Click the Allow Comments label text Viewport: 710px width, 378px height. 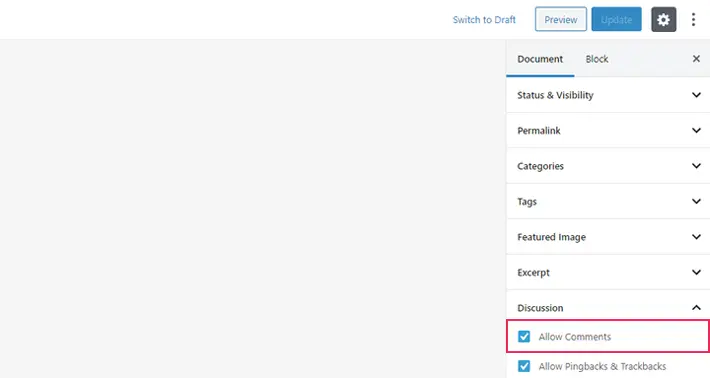[575, 337]
